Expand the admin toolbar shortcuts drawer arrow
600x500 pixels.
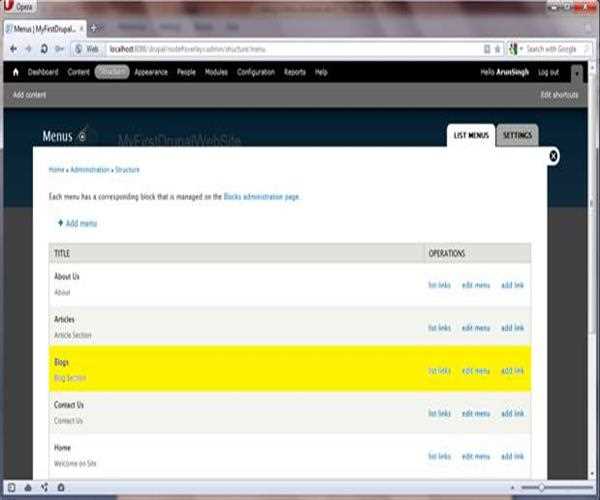click(576, 73)
